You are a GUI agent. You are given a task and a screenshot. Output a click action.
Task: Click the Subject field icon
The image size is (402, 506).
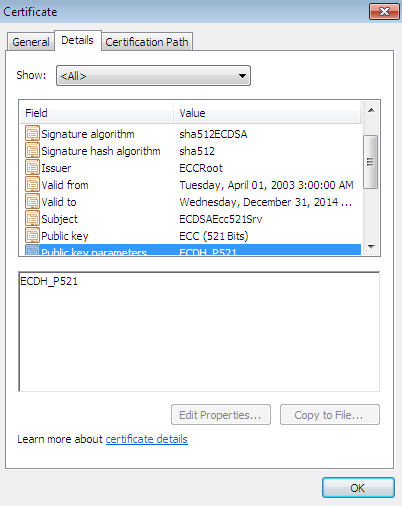pyautogui.click(x=32, y=218)
